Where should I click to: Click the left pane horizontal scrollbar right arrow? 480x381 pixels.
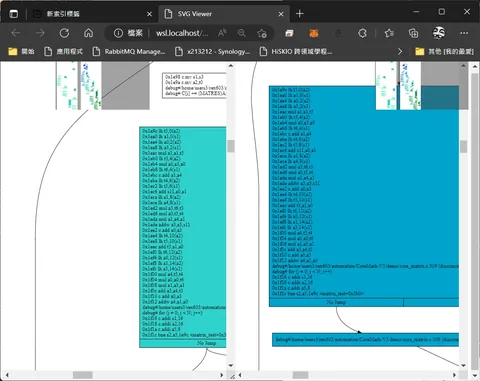222,375
